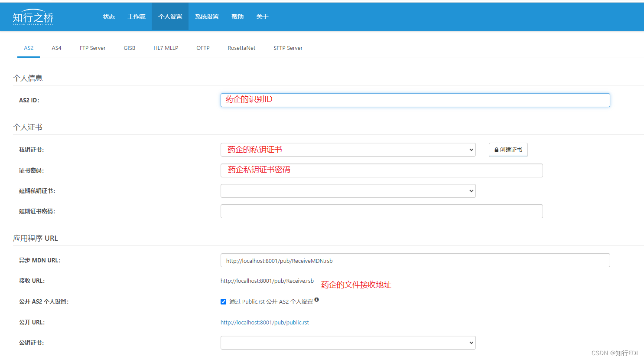
Task: Open the 状态 menu
Action: [x=109, y=17]
